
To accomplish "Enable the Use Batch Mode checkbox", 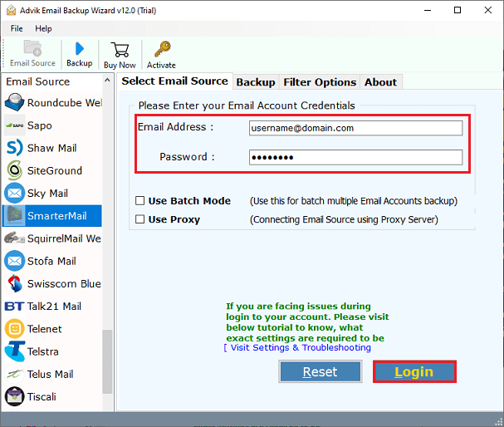I will point(139,201).
